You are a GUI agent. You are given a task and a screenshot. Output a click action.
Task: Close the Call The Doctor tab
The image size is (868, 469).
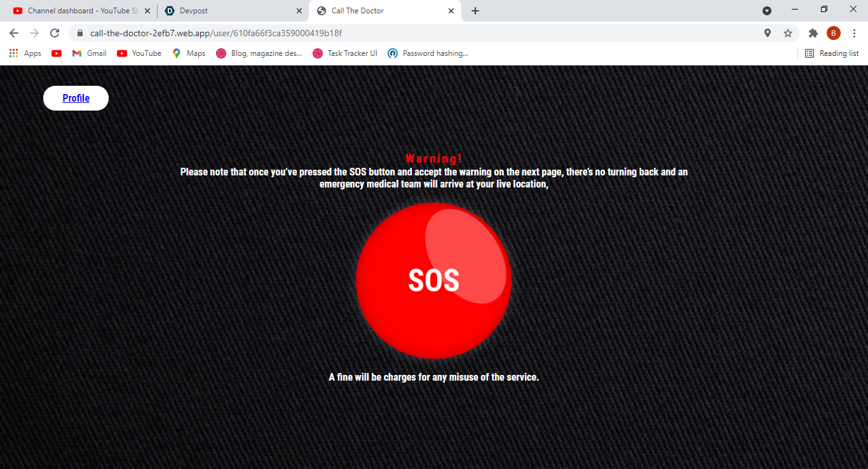[x=451, y=11]
